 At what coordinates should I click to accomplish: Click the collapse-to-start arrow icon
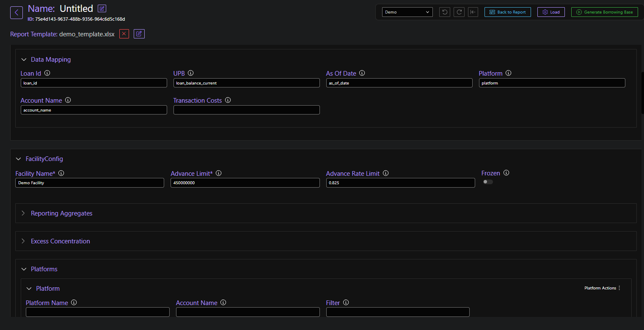473,12
